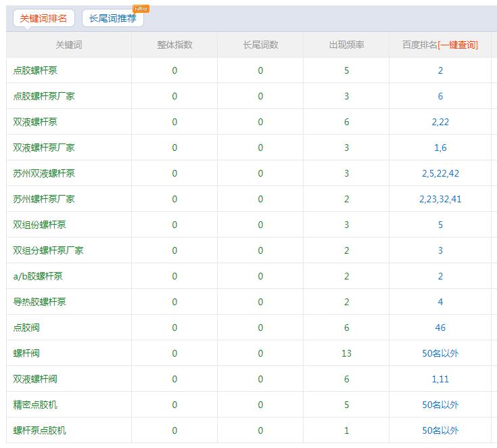Open keyword 点胶阀

coord(26,328)
